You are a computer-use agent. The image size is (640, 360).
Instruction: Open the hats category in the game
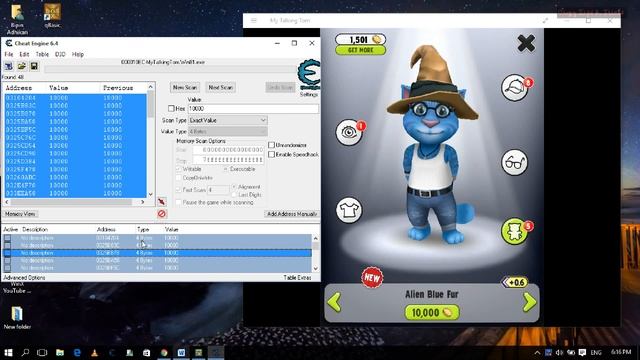515,87
